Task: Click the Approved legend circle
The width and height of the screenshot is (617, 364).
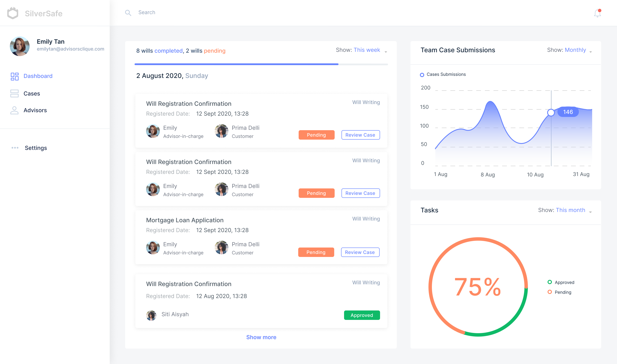Action: click(550, 282)
